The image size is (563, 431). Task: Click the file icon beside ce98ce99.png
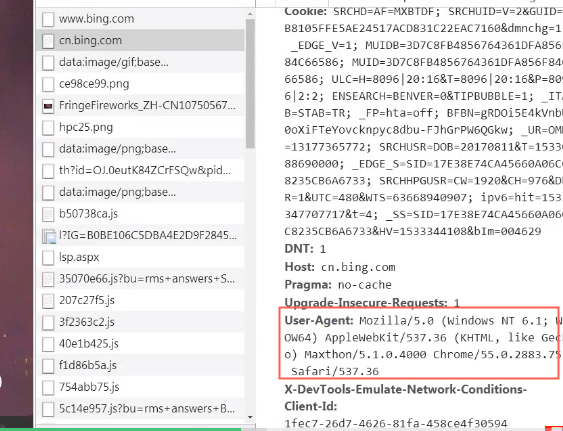48,84
